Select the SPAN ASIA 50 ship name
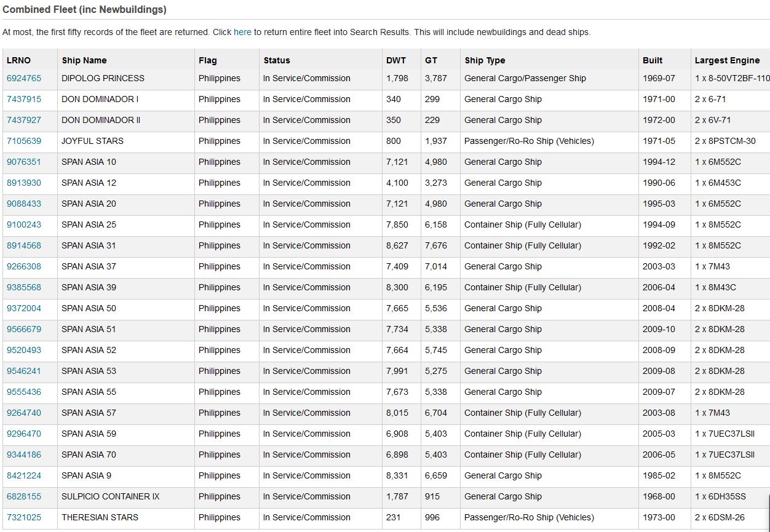This screenshot has width=770, height=532. (89, 308)
